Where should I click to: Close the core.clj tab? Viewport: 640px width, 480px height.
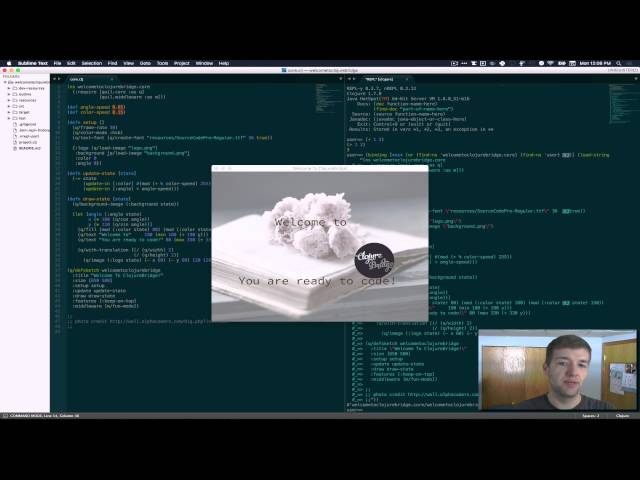pyautogui.click(x=111, y=79)
